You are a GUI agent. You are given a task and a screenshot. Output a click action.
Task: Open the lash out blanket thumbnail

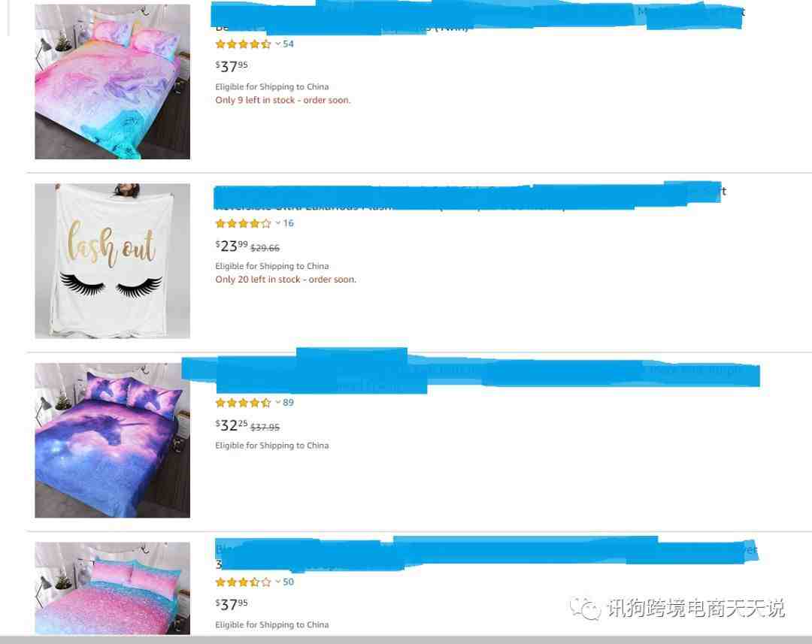(x=112, y=261)
